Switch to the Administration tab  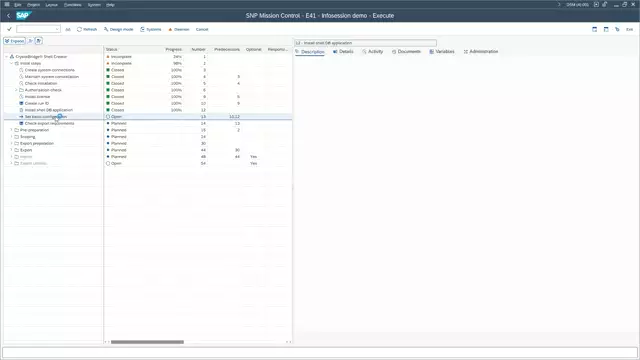481,52
